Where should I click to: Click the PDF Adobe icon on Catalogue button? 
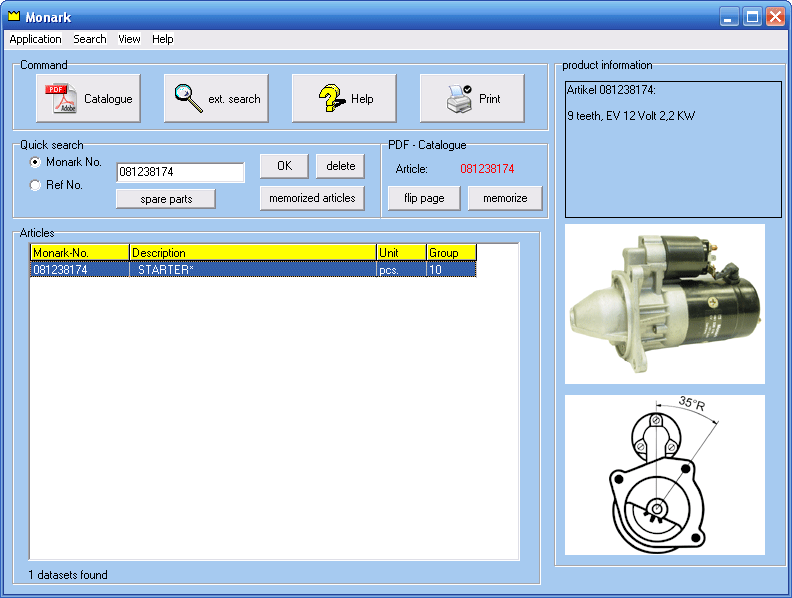point(61,98)
